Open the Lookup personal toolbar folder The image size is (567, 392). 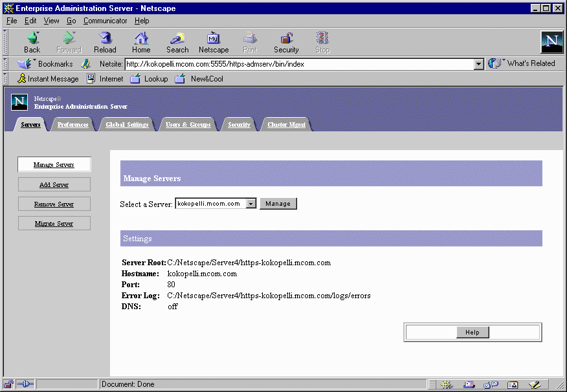click(149, 79)
